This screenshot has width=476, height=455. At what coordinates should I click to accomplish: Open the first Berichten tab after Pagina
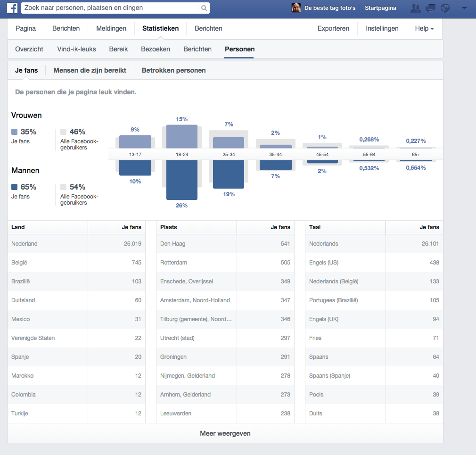66,29
